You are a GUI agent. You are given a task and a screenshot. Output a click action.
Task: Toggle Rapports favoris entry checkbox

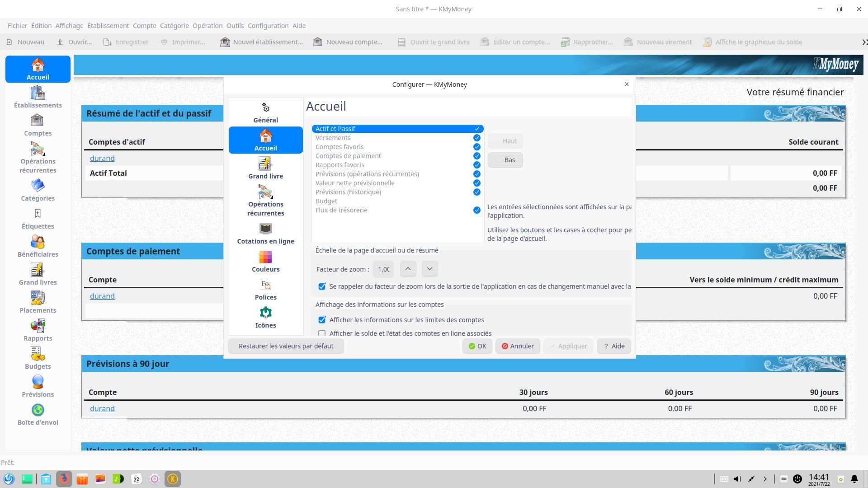coord(476,165)
